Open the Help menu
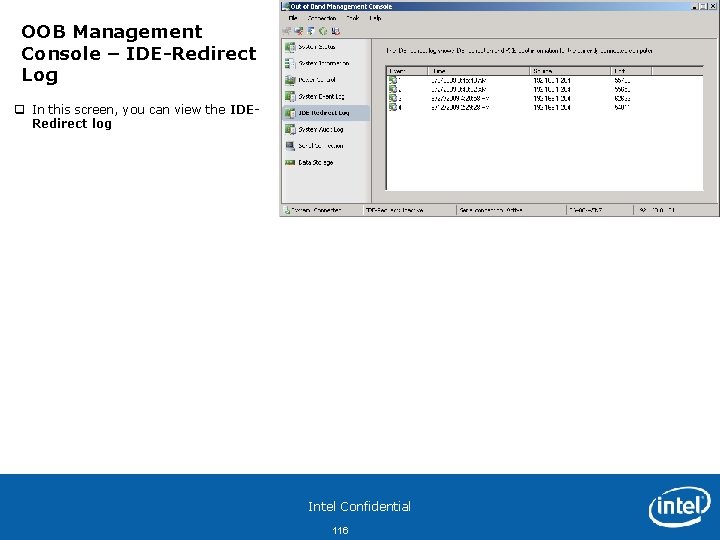The image size is (720, 540). coord(375,18)
